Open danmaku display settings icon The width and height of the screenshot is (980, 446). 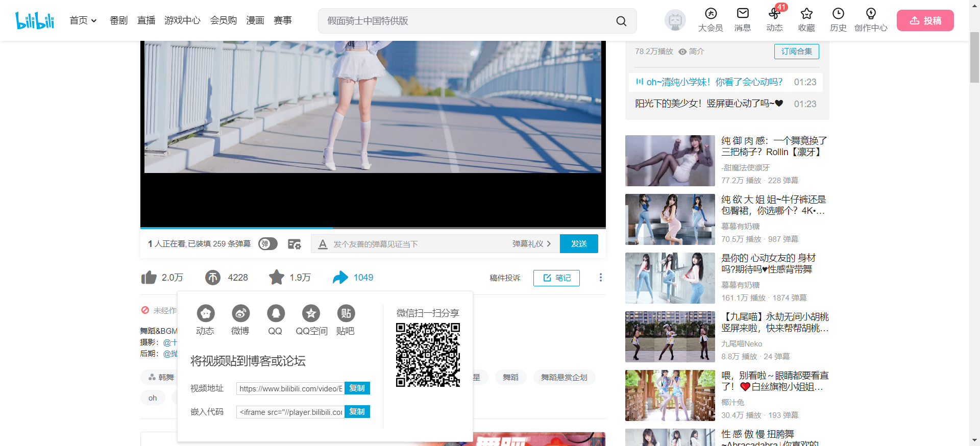(x=295, y=244)
